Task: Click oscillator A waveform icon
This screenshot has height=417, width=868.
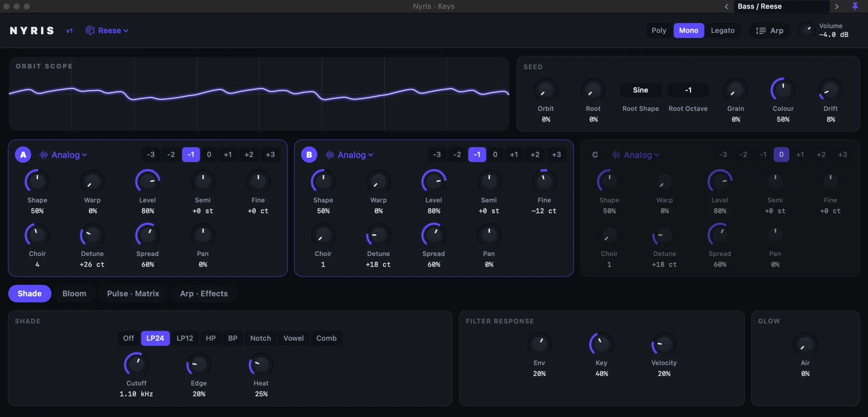Action: coord(44,155)
